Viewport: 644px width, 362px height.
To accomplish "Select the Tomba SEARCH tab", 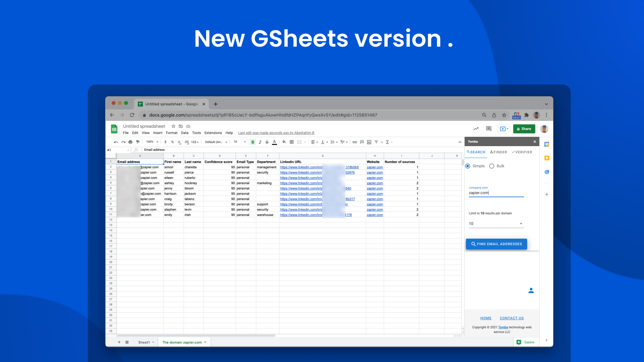I will click(x=476, y=152).
